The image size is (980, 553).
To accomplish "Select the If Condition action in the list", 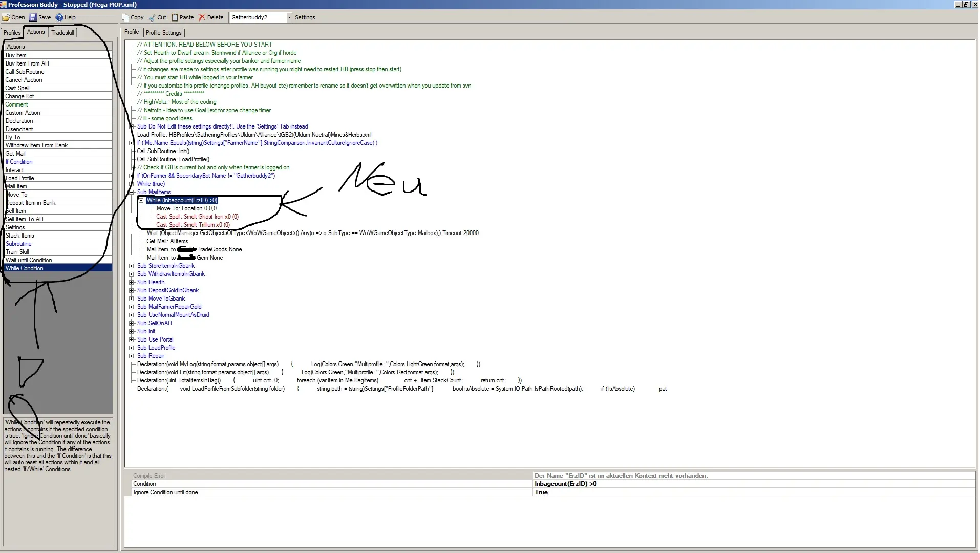I will tap(19, 162).
